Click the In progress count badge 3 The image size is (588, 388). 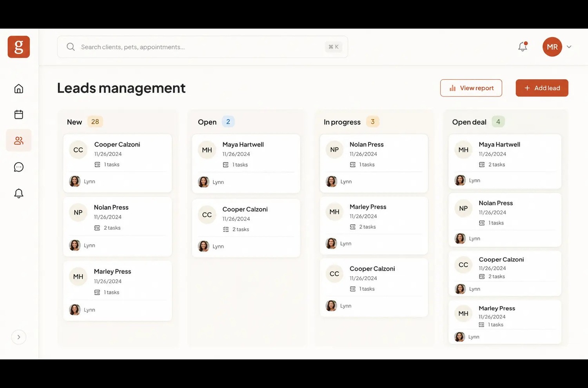[373, 122]
